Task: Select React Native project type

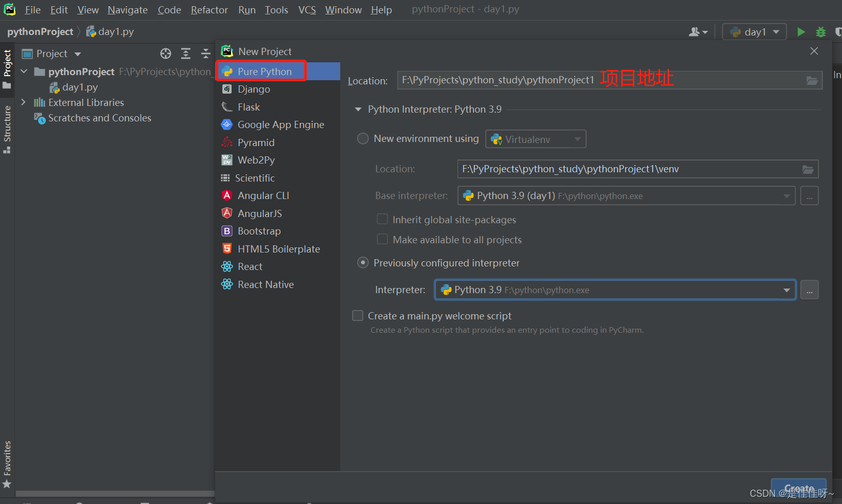Action: (x=278, y=284)
